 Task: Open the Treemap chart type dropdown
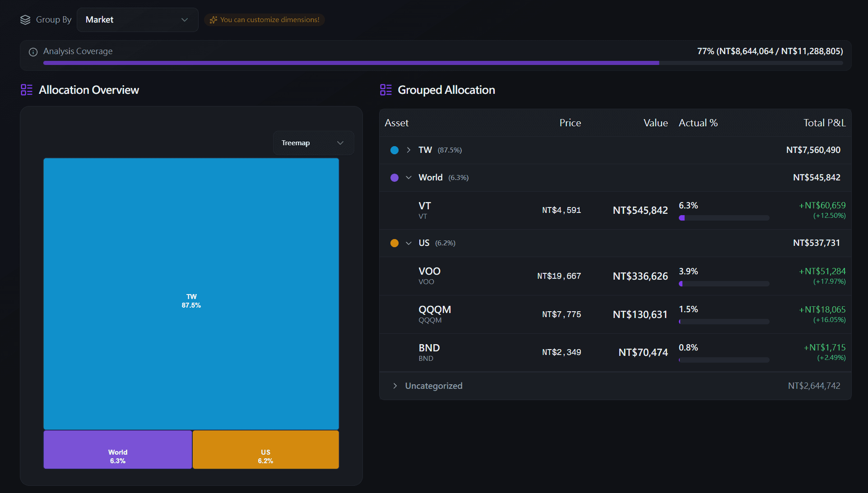[313, 143]
